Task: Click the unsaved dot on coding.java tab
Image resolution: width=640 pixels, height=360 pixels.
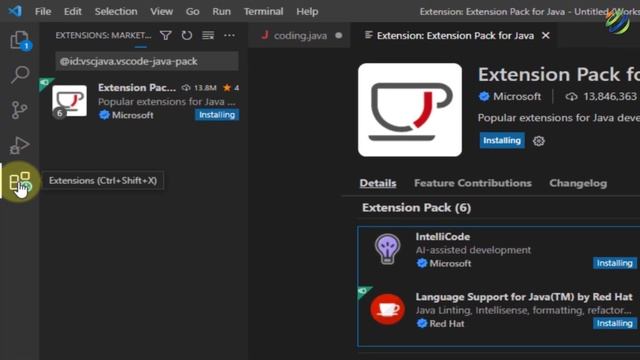Action: click(339, 36)
